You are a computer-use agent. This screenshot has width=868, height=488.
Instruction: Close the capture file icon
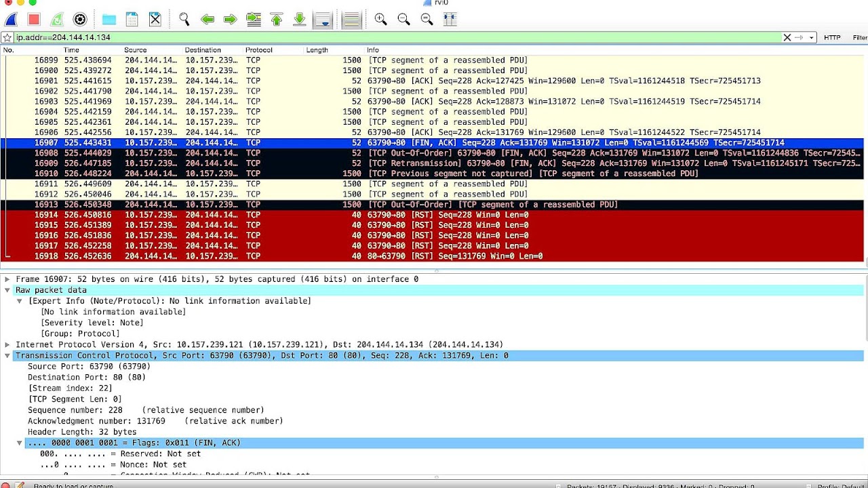click(155, 20)
